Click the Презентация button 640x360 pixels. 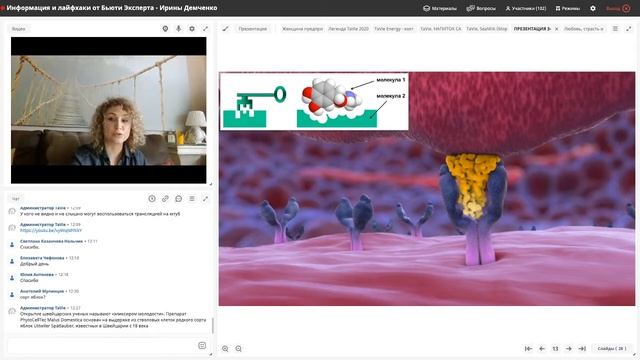coord(253,29)
